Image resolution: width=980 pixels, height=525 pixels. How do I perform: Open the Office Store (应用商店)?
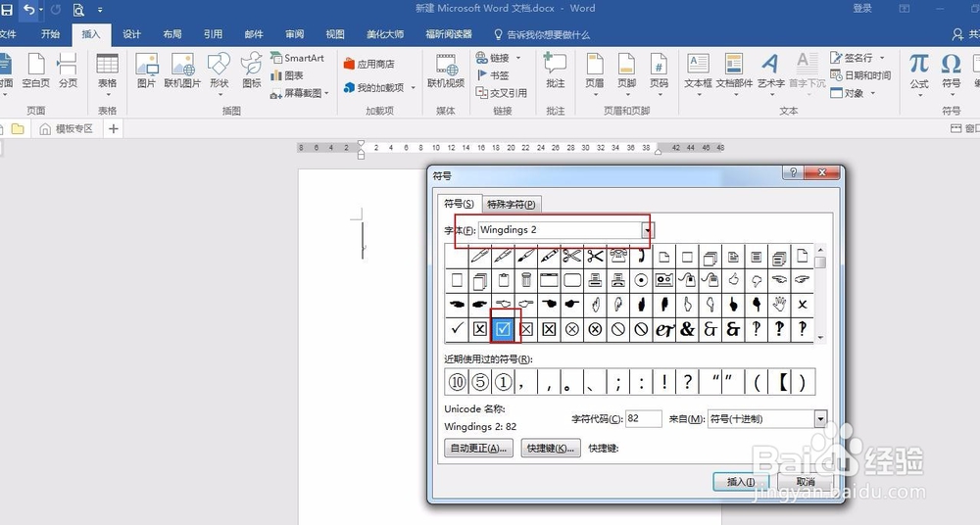click(369, 64)
